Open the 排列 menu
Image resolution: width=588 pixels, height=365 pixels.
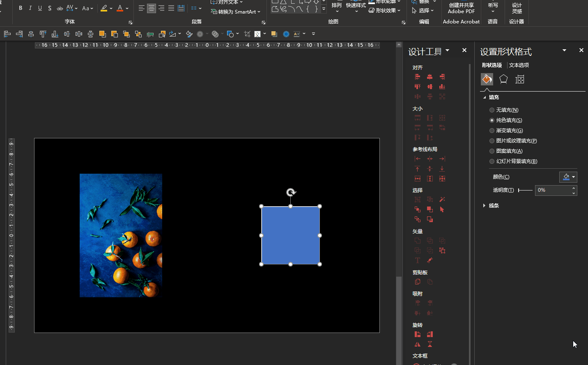pyautogui.click(x=337, y=6)
